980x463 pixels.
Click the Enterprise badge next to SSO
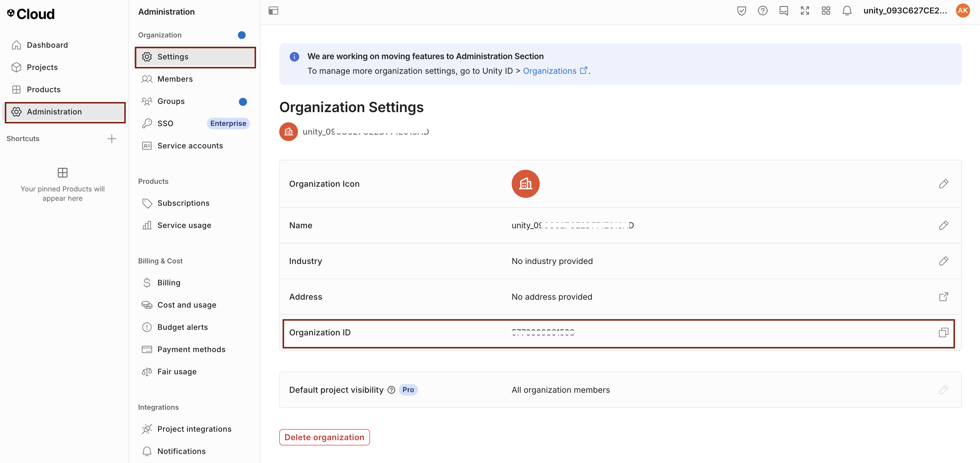228,124
